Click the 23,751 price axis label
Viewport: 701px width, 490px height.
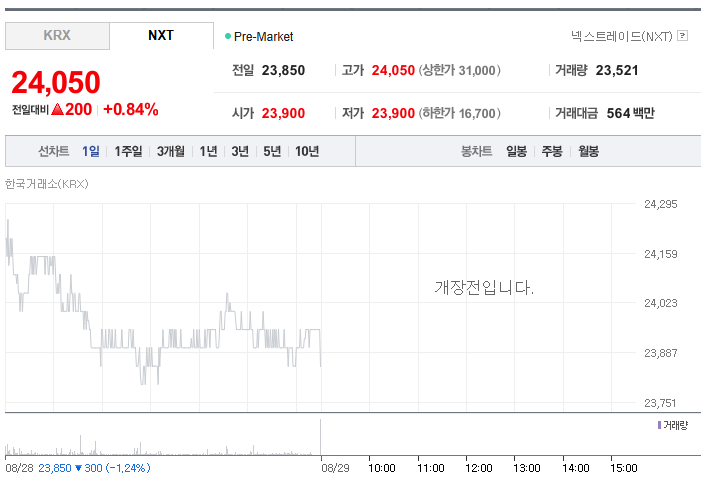click(x=660, y=403)
